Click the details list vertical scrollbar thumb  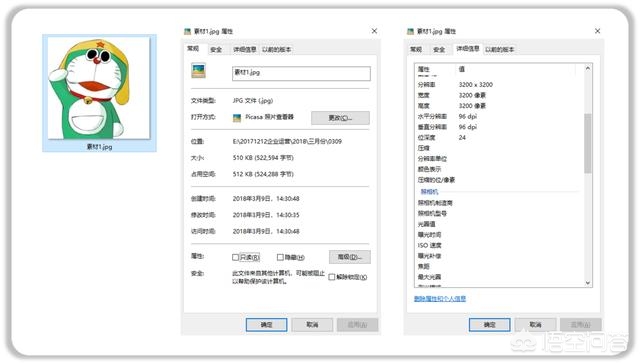tap(588, 143)
